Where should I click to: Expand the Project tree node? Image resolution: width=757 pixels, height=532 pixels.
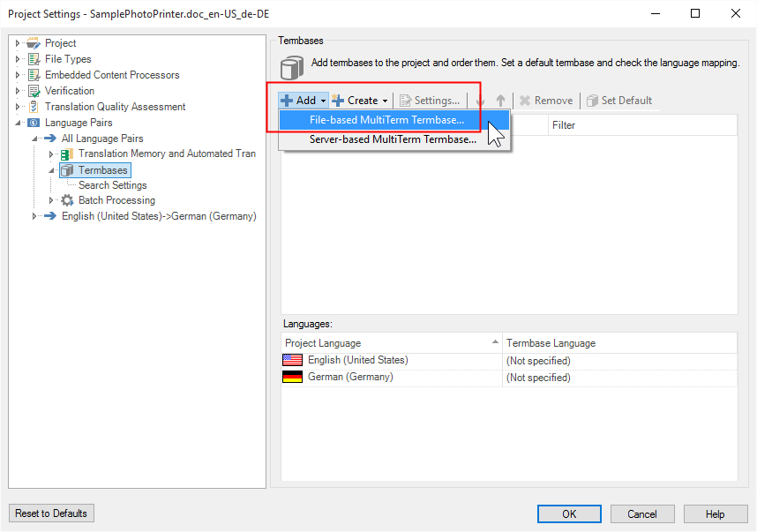[18, 43]
